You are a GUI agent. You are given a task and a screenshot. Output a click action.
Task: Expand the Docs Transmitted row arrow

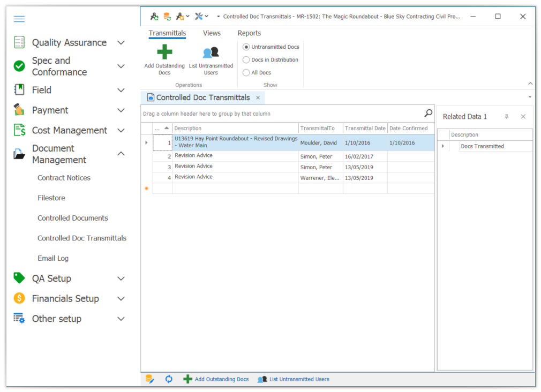tap(443, 146)
